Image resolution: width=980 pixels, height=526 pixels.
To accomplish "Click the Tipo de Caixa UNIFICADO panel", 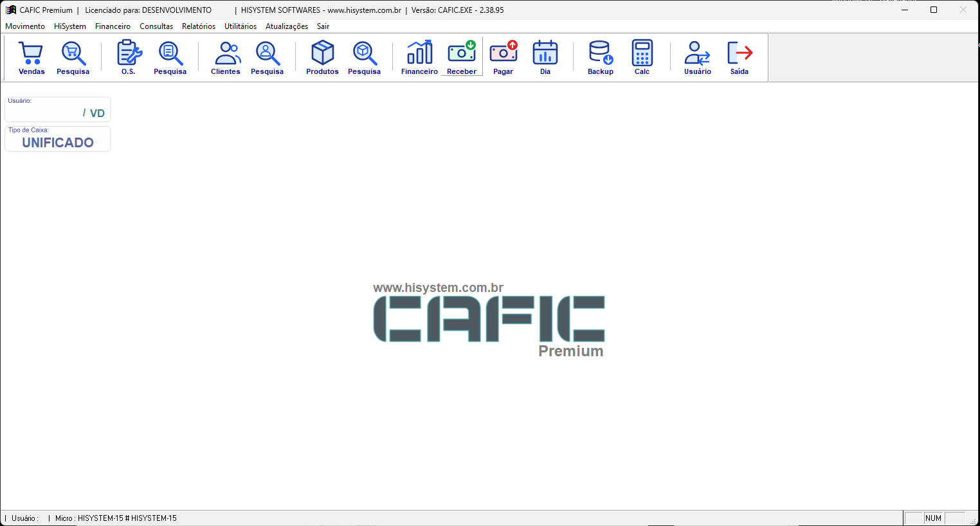I will pyautogui.click(x=58, y=139).
